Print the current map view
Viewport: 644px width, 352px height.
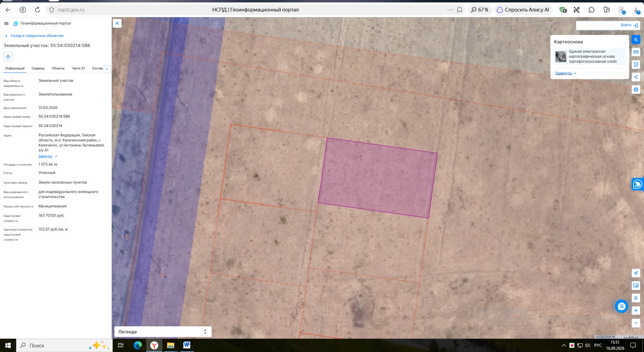pos(636,90)
